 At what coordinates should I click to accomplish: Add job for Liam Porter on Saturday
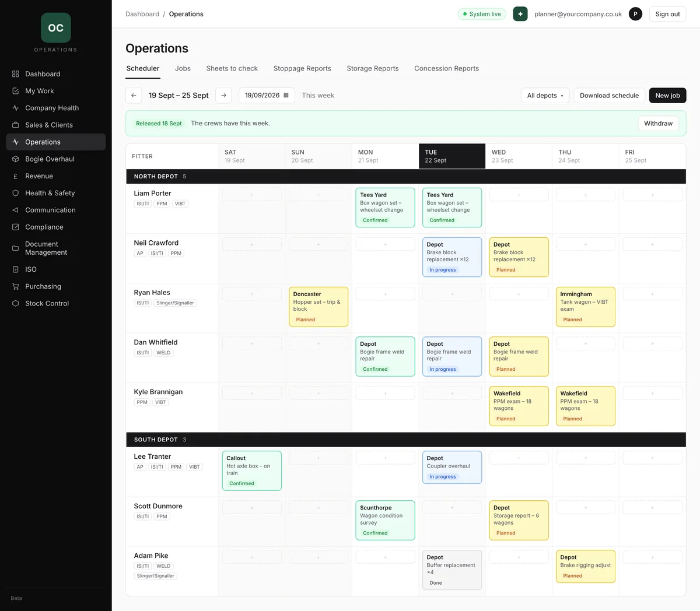pyautogui.click(x=251, y=195)
